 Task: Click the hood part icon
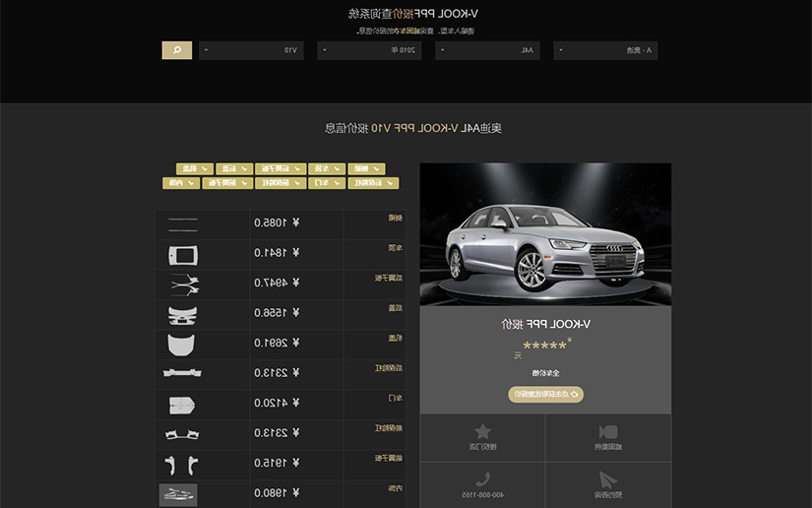181,345
